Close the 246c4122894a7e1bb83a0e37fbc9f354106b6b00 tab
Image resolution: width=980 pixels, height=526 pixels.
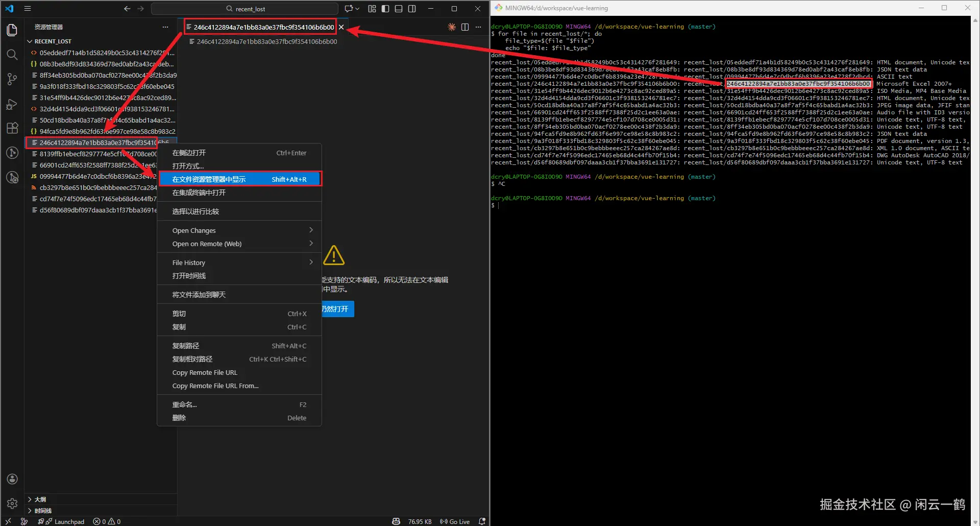341,27
